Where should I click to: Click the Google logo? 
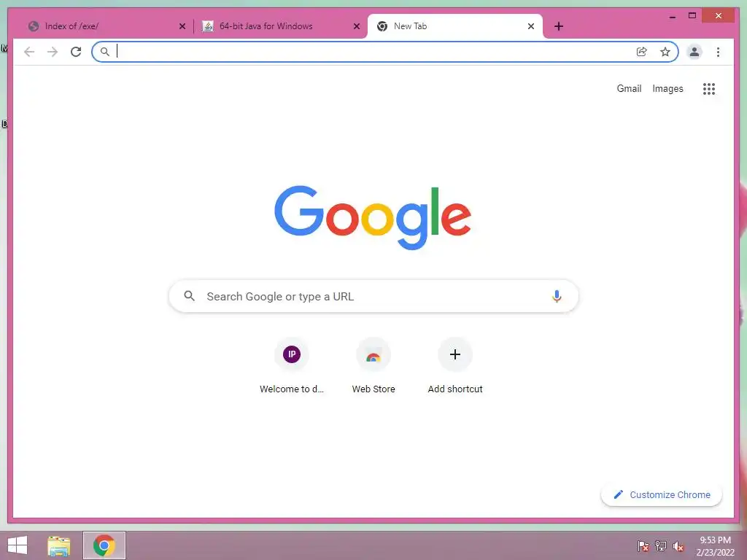[x=373, y=217]
